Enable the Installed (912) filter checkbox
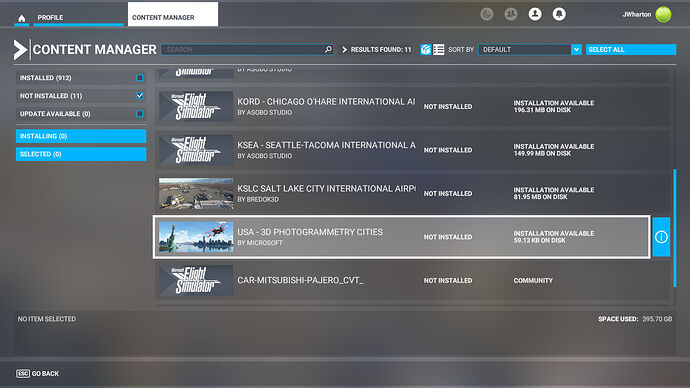 pyautogui.click(x=139, y=78)
